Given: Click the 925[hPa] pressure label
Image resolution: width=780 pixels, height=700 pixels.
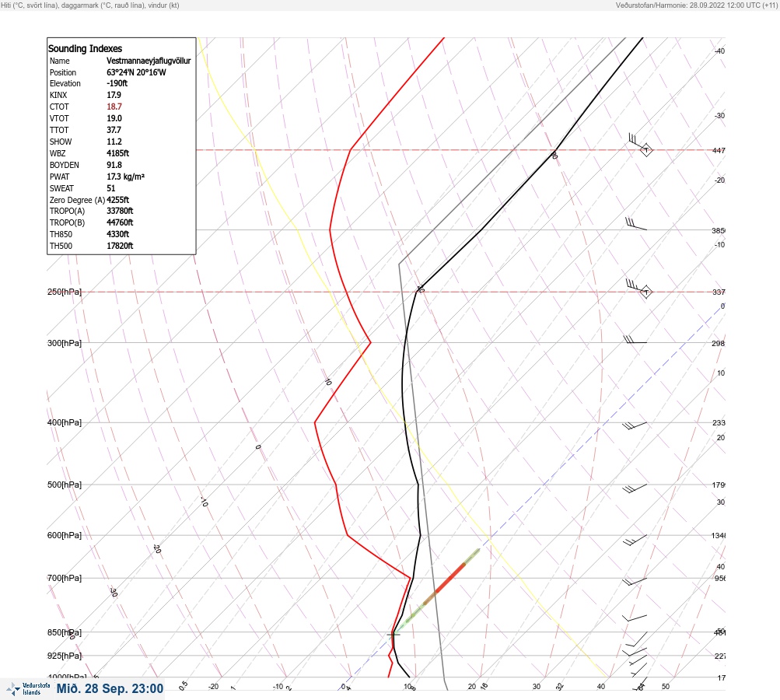Looking at the screenshot, I should pos(65,656).
